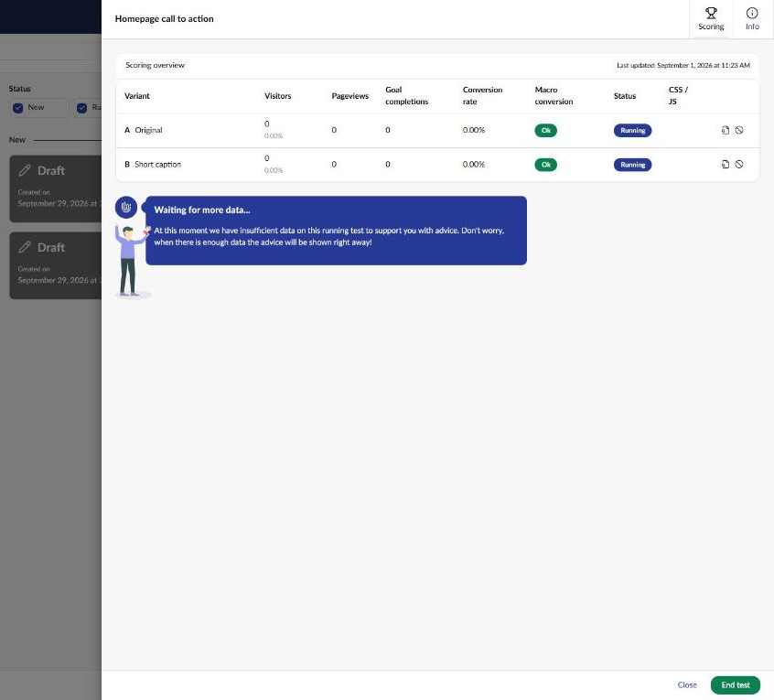Click the 'Status' filter label in the background page
Viewport: 774px width, 700px height.
pyautogui.click(x=20, y=89)
